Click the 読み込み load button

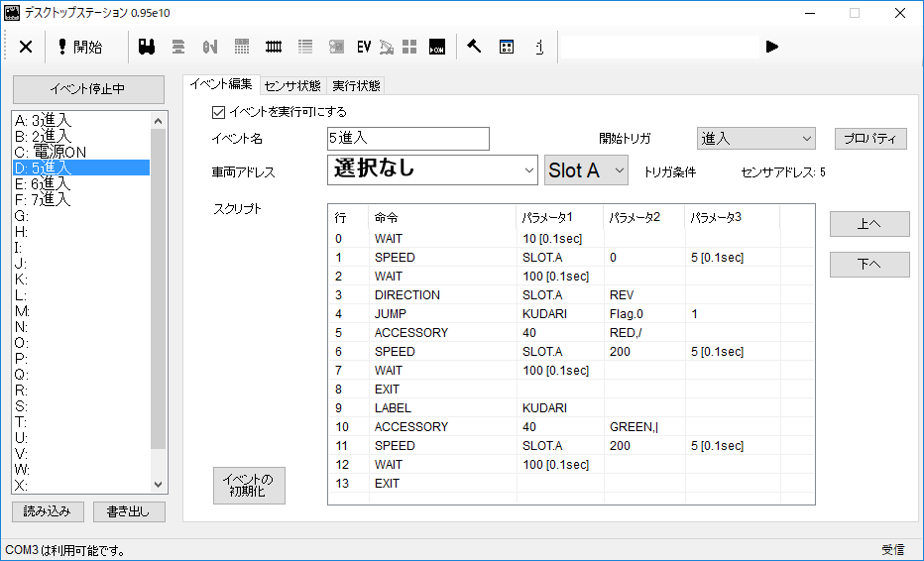tap(48, 511)
